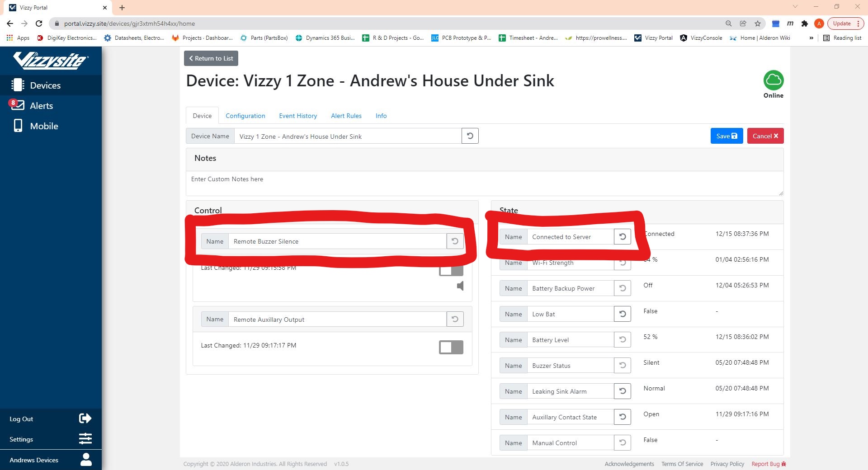Edit the Remote Auxillary Output name field
Image resolution: width=868 pixels, height=470 pixels.
point(337,319)
